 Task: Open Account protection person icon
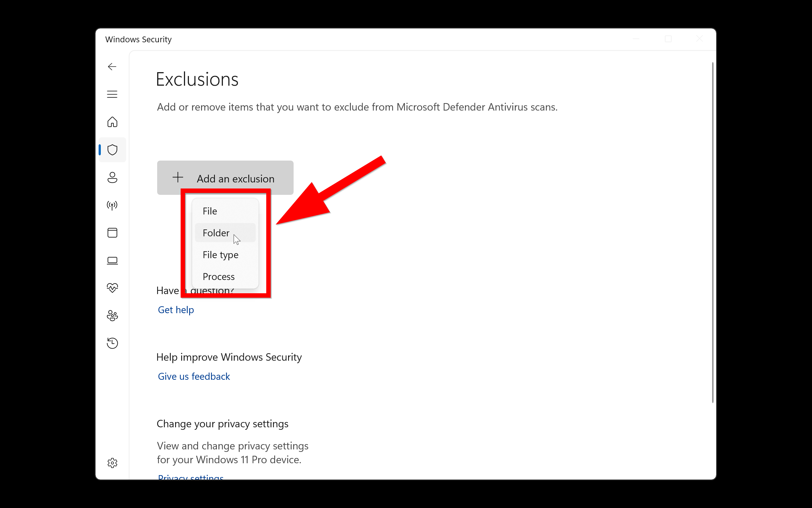tap(112, 177)
